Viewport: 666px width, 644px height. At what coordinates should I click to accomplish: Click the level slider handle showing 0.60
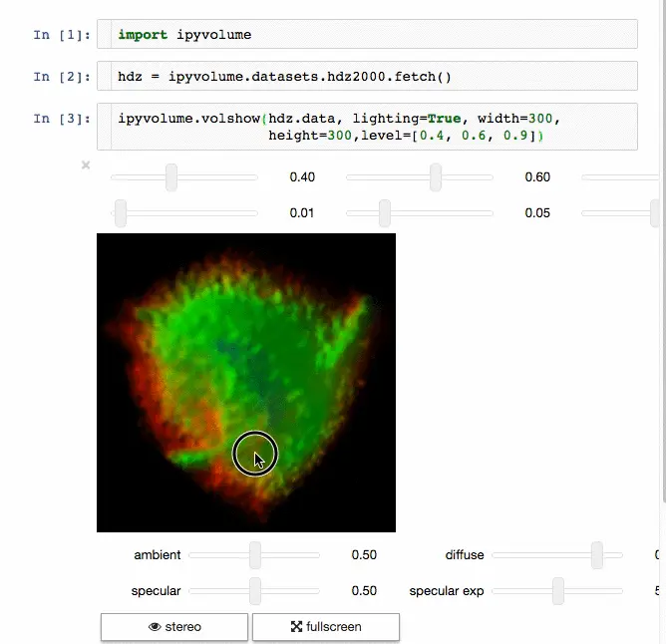(x=436, y=177)
